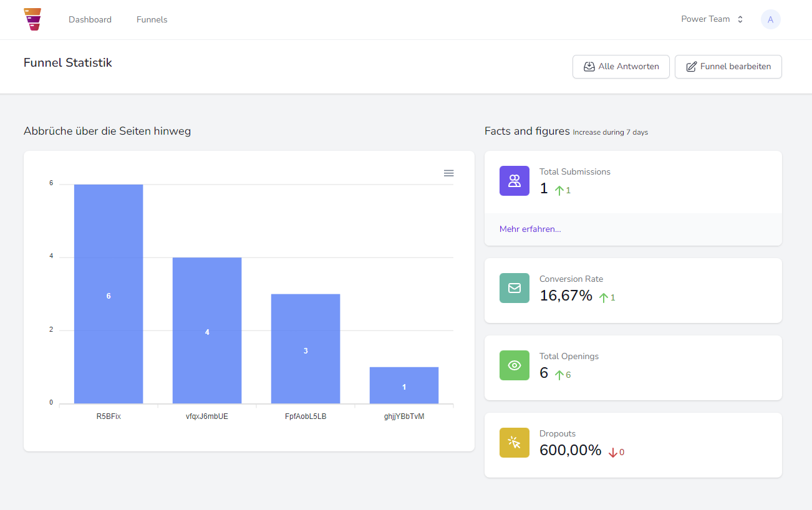
Task: Click the Dropouts label
Action: coord(558,433)
